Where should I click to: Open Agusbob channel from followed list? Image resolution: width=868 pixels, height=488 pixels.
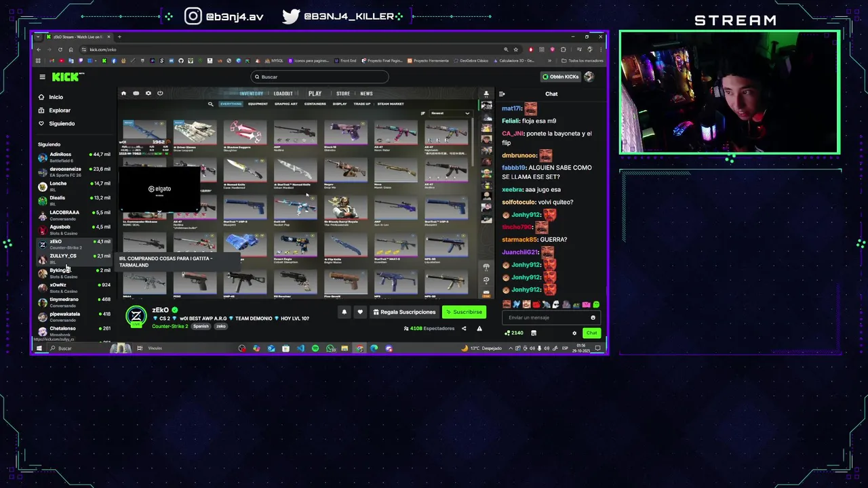point(74,229)
